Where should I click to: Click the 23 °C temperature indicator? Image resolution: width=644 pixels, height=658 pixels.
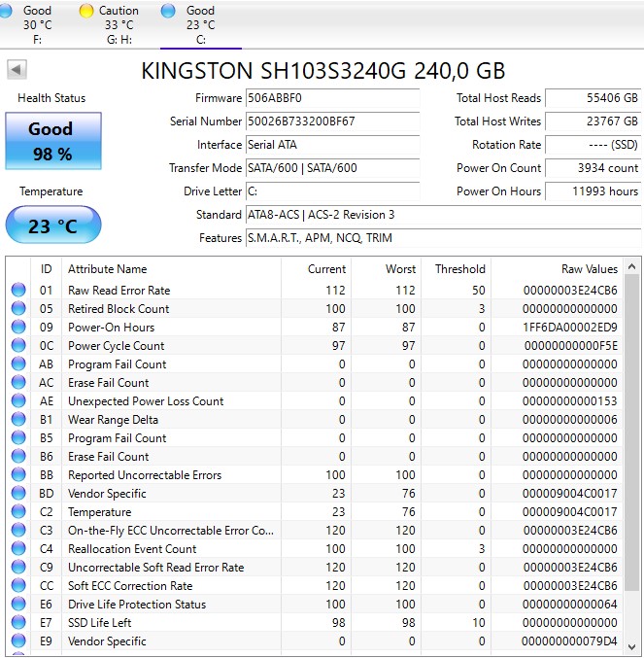click(x=52, y=226)
